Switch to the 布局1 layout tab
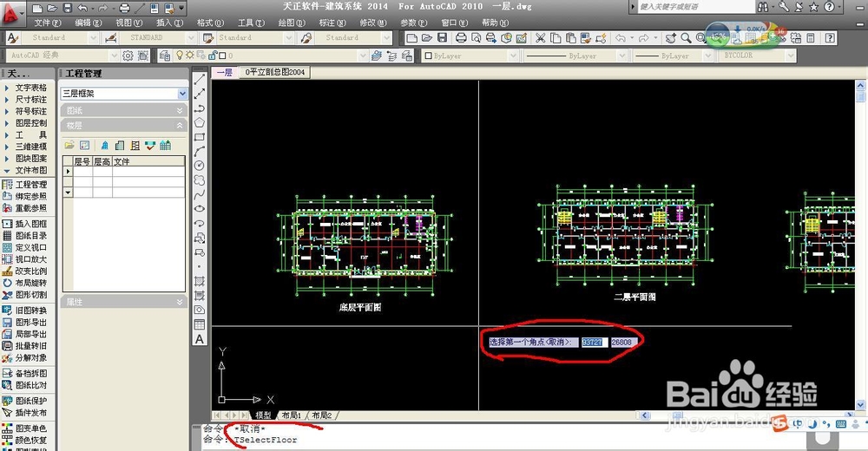The image size is (868, 451). (291, 415)
